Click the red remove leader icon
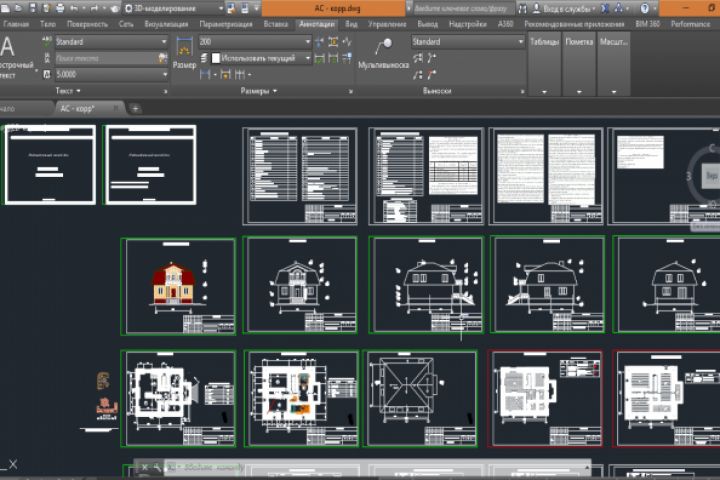Image resolution: width=720 pixels, height=480 pixels. (432, 74)
